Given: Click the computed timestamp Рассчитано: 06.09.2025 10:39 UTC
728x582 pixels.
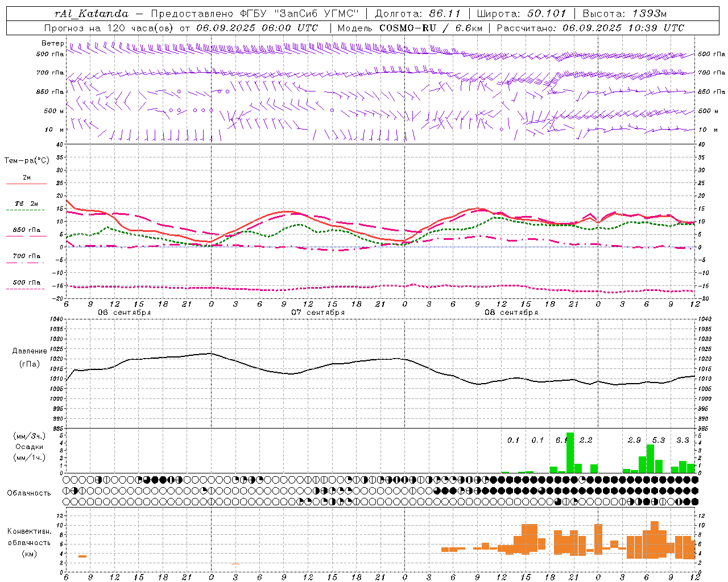Looking at the screenshot, I should pyautogui.click(x=590, y=28).
